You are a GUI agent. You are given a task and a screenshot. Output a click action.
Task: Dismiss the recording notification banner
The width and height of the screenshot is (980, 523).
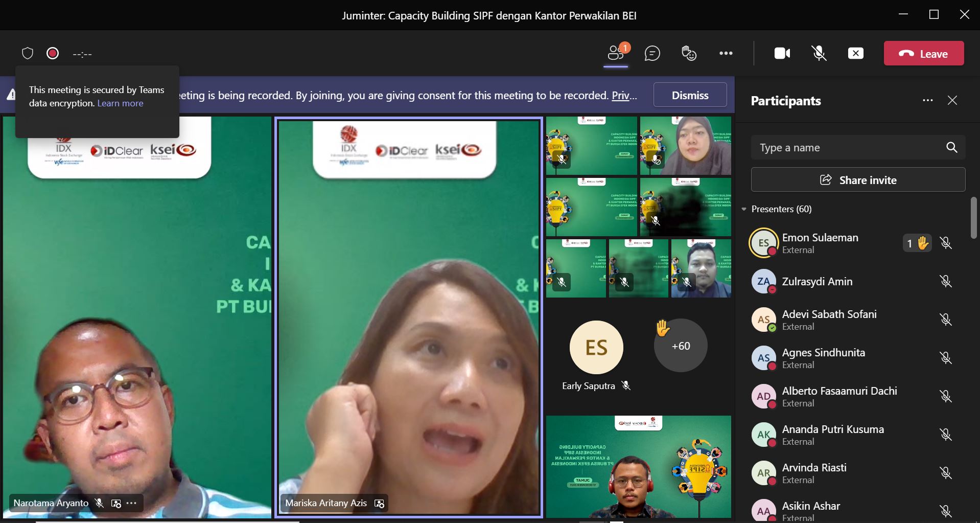690,95
